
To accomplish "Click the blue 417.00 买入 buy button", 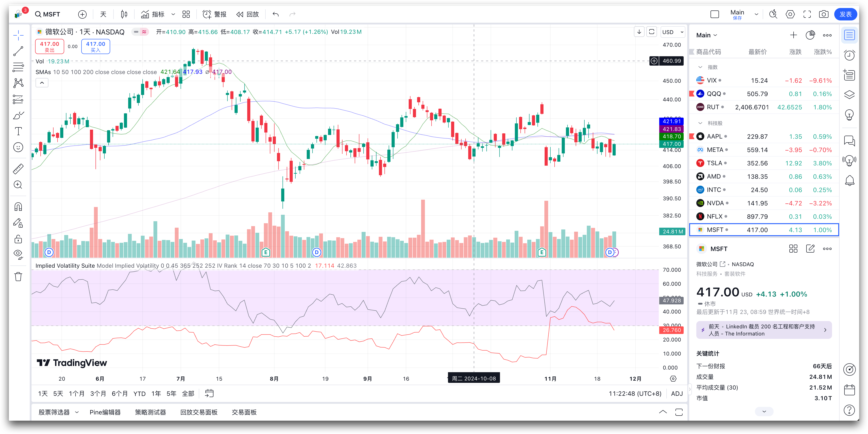I will point(95,46).
